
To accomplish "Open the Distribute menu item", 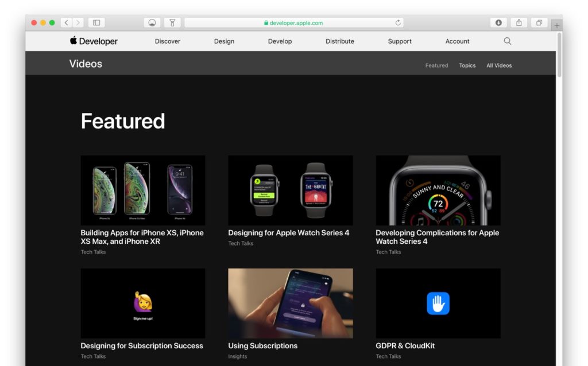I will click(339, 41).
